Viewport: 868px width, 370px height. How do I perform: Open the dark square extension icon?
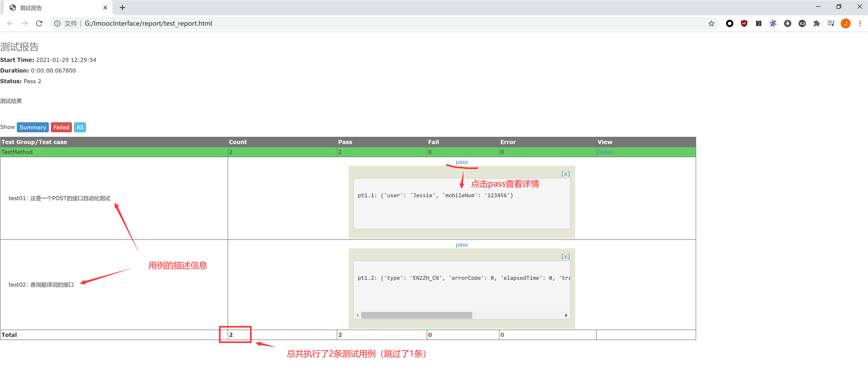[x=758, y=24]
